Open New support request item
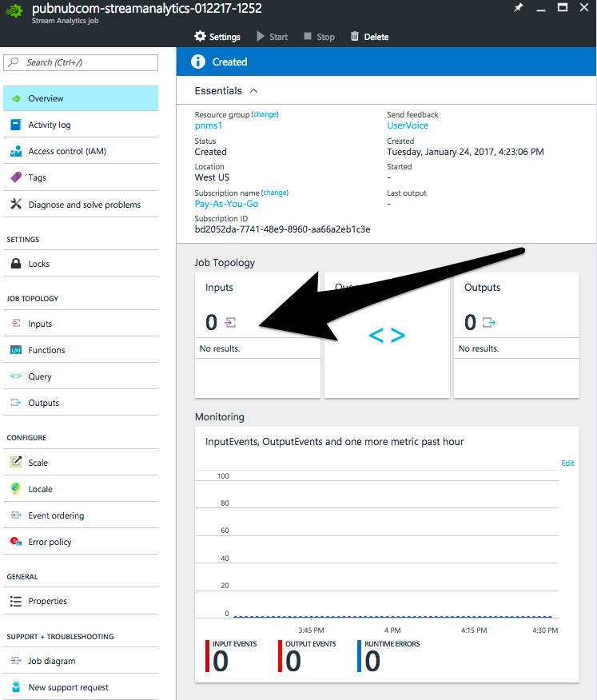Image resolution: width=597 pixels, height=700 pixels. pos(81,687)
